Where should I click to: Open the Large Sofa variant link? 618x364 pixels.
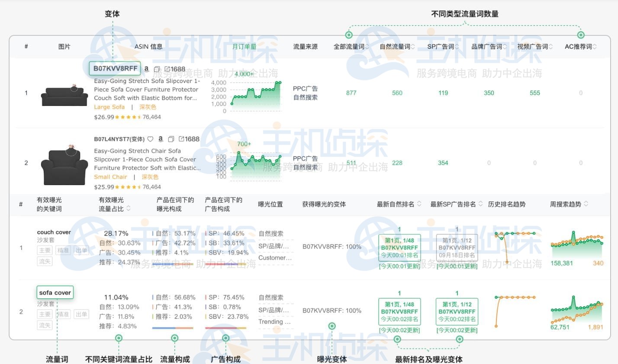tap(109, 107)
